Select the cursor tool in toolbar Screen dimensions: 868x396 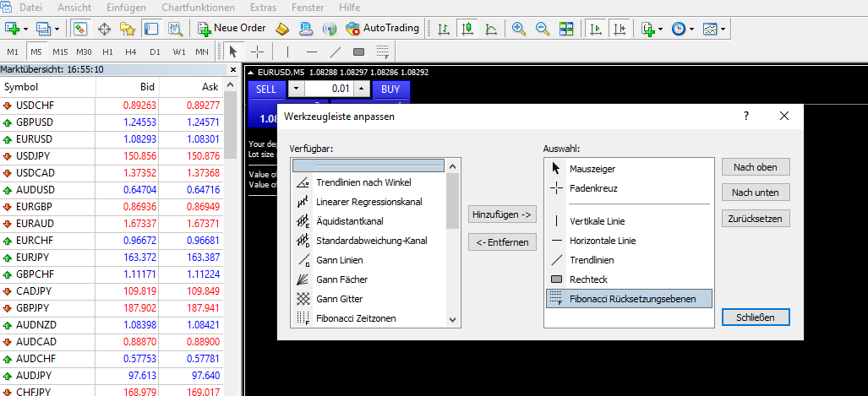[x=233, y=52]
